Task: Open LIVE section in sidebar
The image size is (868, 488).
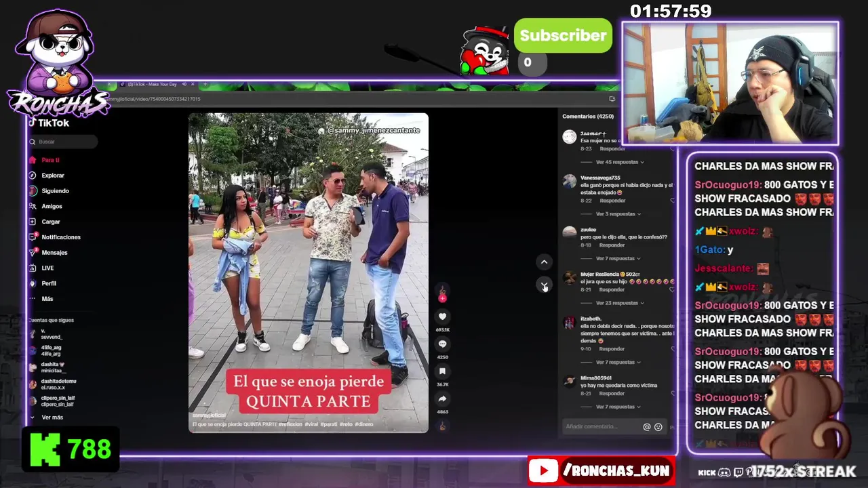Action: click(47, 268)
